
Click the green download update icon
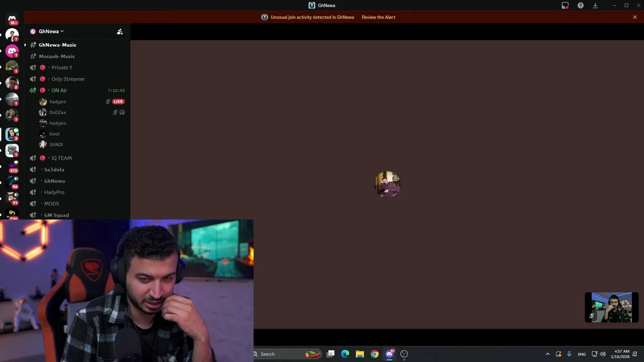[x=595, y=6]
